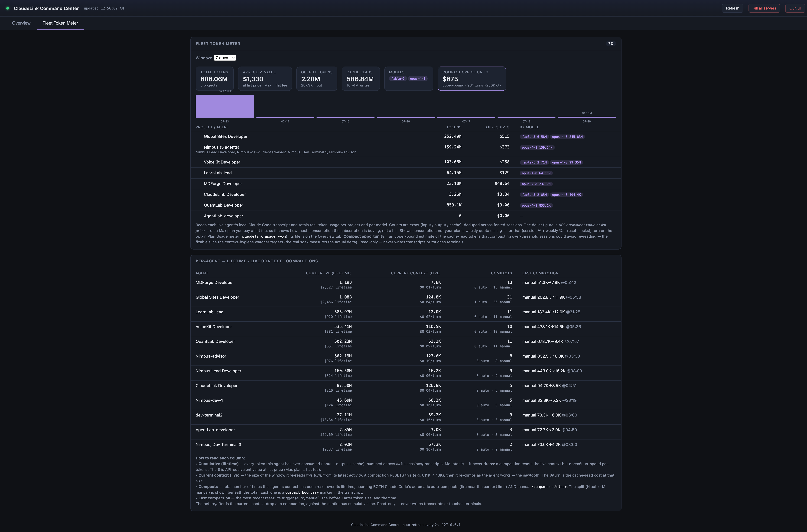Click the Cache Reads 586.84M tile
This screenshot has height=532, width=807.
pyautogui.click(x=360, y=79)
